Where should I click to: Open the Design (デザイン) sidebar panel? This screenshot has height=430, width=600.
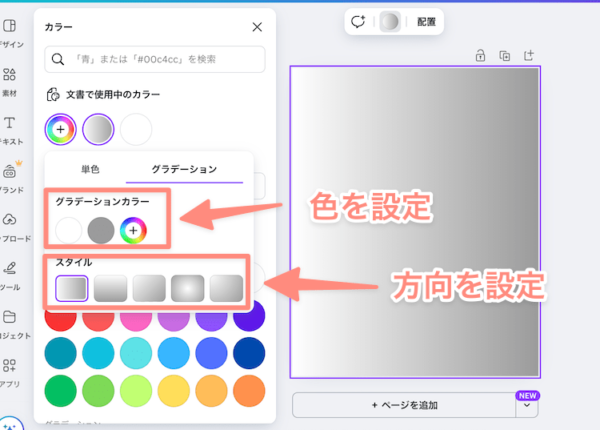[11, 33]
